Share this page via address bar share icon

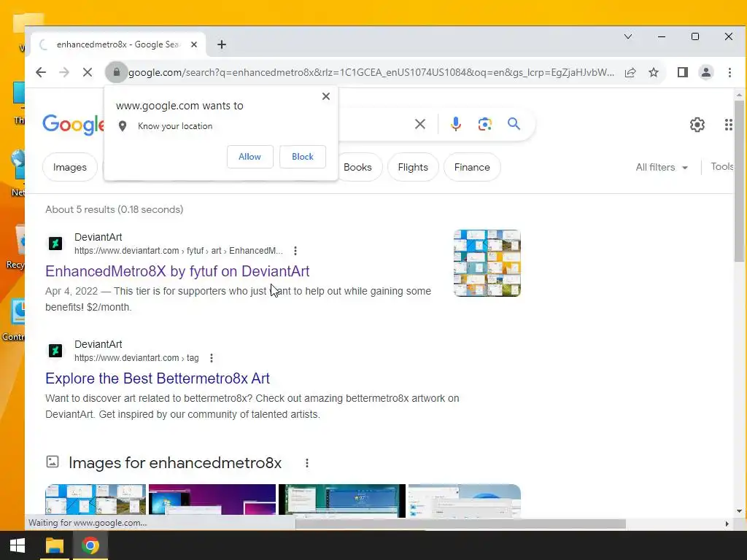[630, 72]
